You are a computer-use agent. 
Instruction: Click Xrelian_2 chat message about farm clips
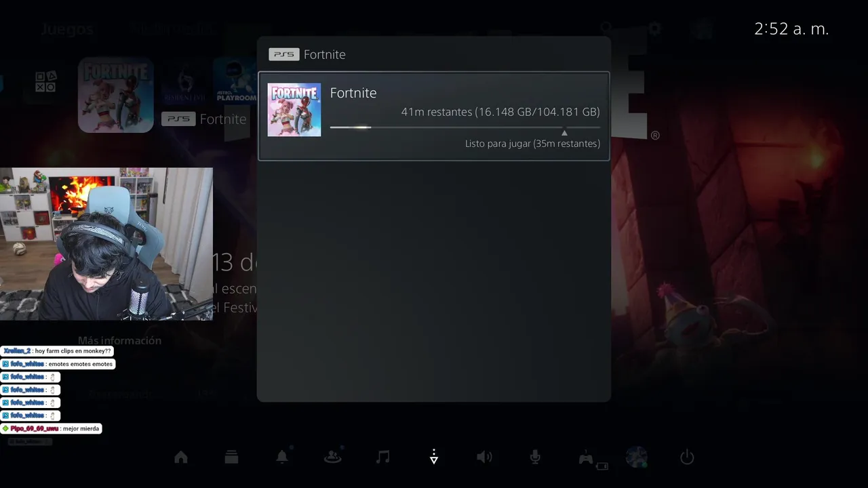pyautogui.click(x=57, y=351)
